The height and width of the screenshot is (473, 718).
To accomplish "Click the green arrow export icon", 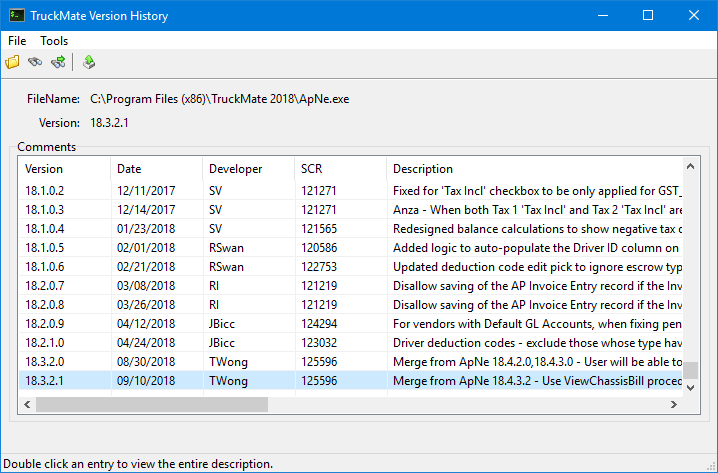I will [x=89, y=62].
